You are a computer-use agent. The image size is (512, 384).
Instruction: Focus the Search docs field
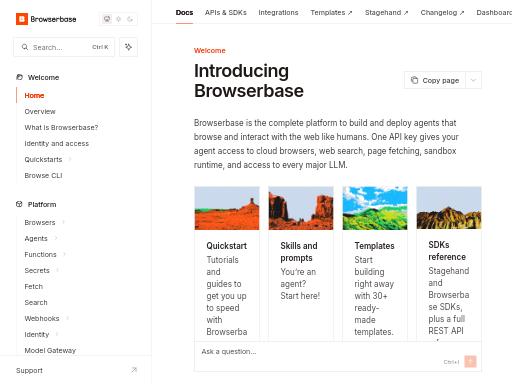point(64,47)
